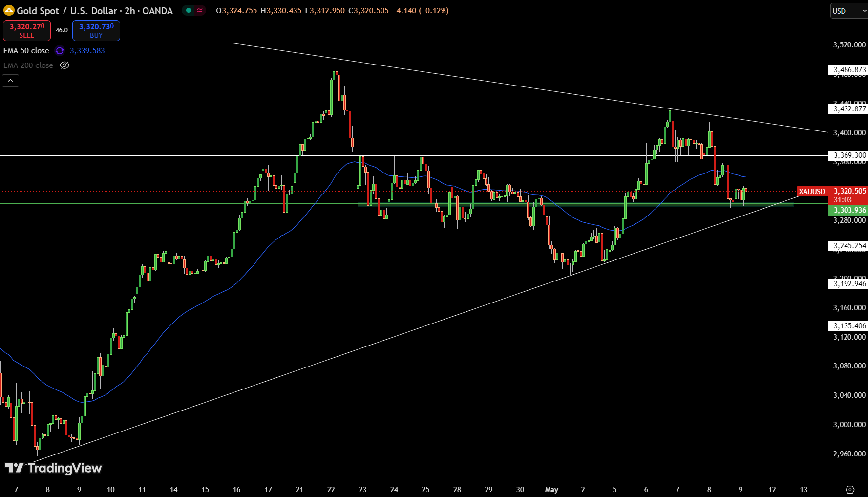This screenshot has width=868, height=497.
Task: Click date 30 on the time axis
Action: click(x=520, y=490)
